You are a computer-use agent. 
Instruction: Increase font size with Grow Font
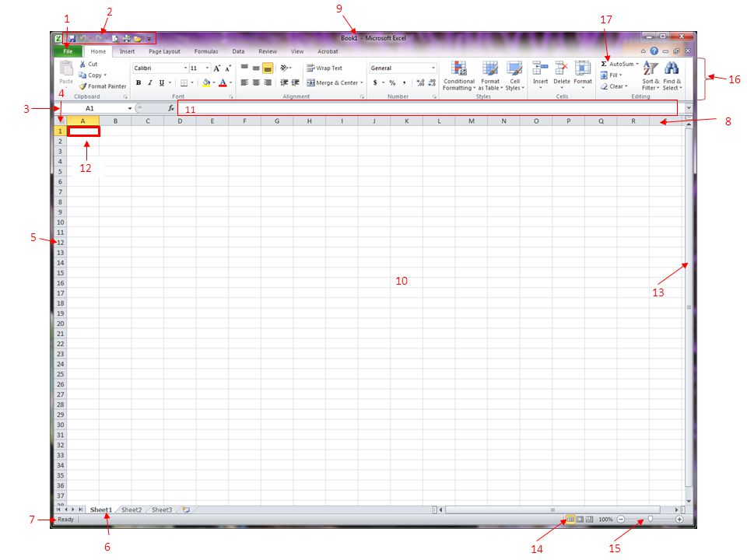point(217,68)
